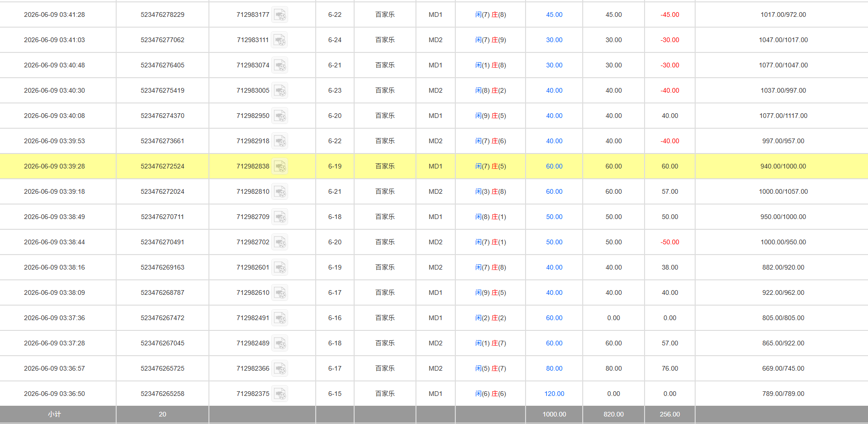Click bet amount 60.00 in highlighted row

pos(554,166)
